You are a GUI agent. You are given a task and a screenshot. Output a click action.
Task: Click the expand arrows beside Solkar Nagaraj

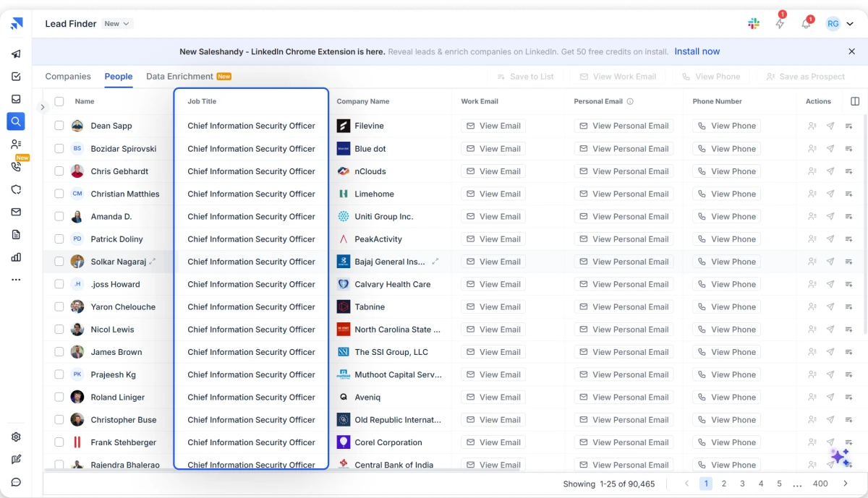tap(152, 262)
